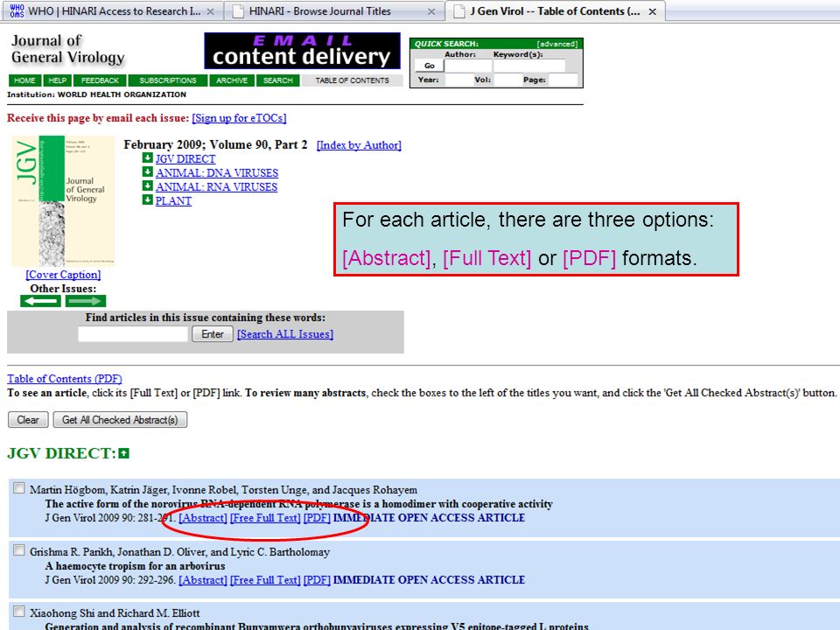Open the SUBSCRIPTIONS navigation item
The height and width of the screenshot is (630, 840).
pos(168,80)
